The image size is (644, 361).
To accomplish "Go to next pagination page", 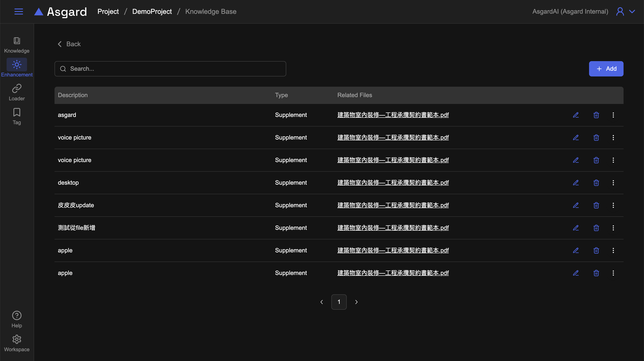I will (356, 302).
